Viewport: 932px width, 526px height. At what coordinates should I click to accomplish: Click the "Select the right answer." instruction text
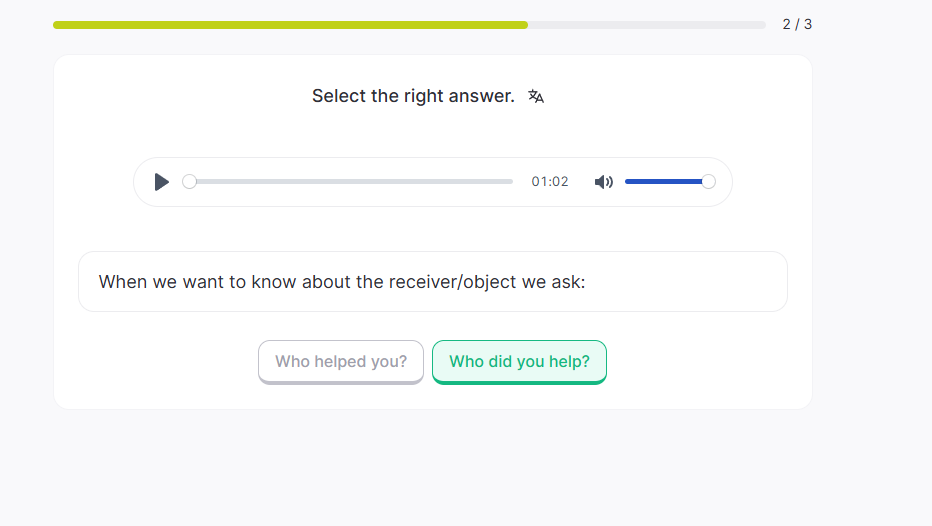[413, 96]
